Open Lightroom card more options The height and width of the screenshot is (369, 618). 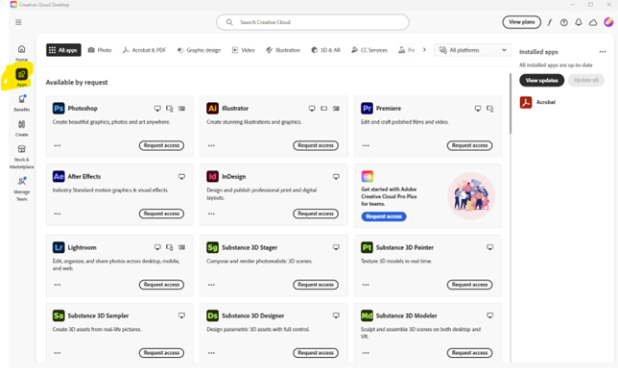[58, 285]
